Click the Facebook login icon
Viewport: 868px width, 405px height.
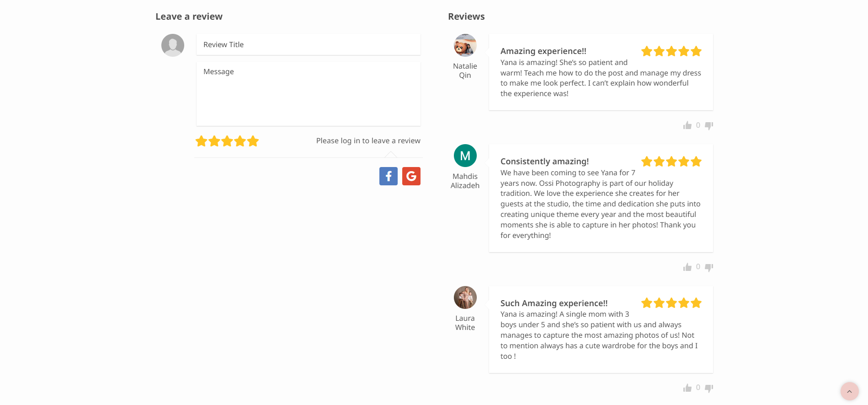(x=388, y=176)
